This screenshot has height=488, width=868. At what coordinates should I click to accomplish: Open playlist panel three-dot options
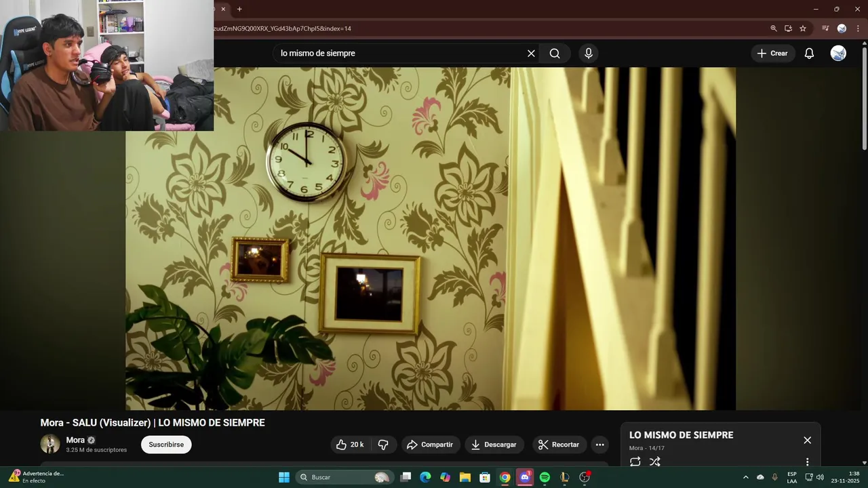[x=807, y=462]
